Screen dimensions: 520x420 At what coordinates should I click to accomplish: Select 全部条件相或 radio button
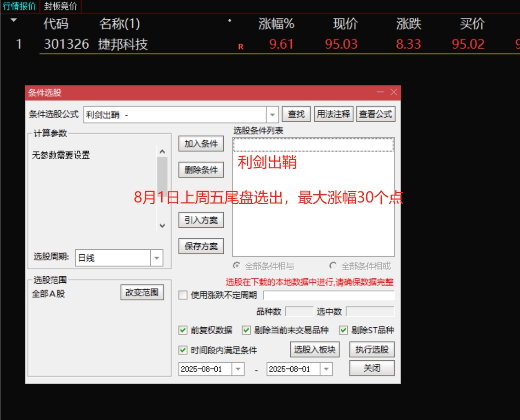tap(333, 265)
